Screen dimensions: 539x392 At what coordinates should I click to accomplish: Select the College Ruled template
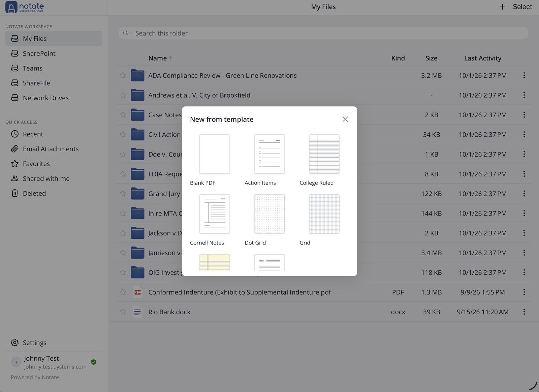[324, 154]
